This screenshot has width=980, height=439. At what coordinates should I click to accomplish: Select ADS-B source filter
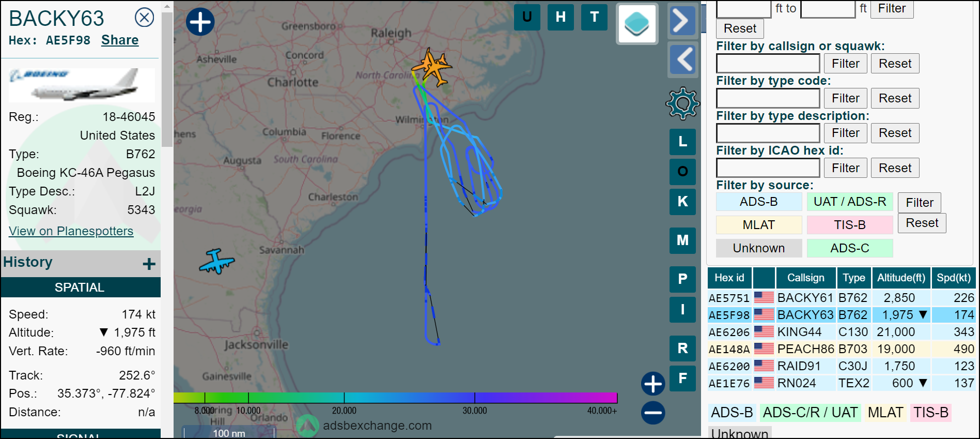[759, 202]
